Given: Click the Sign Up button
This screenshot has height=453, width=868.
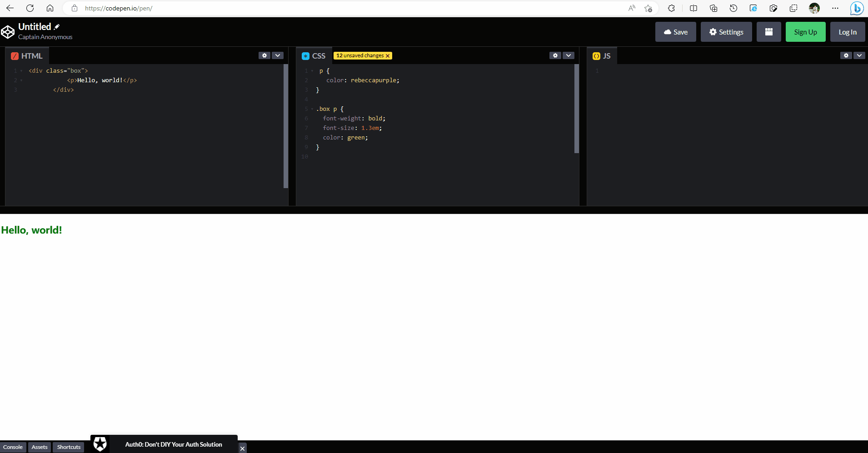Looking at the screenshot, I should pyautogui.click(x=806, y=32).
